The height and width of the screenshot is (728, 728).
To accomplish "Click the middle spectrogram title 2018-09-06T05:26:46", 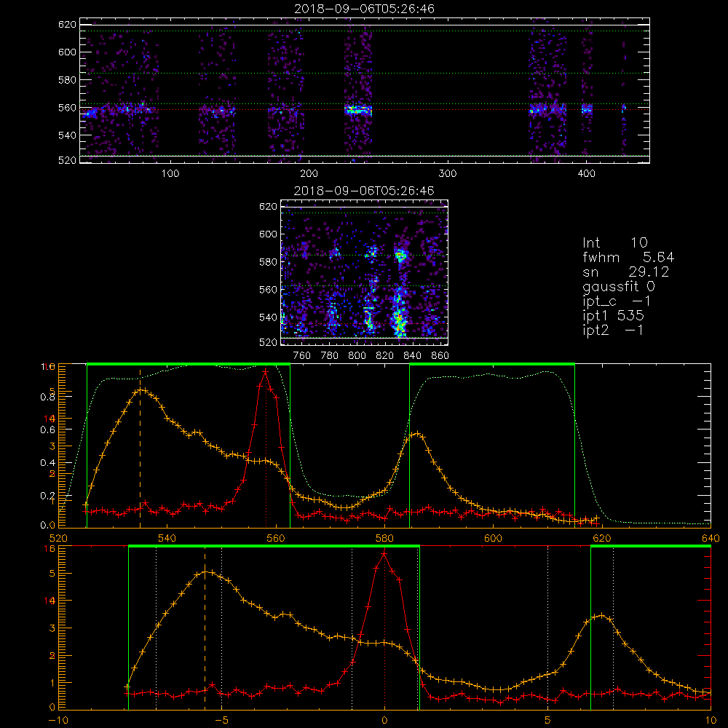I will coord(365,191).
